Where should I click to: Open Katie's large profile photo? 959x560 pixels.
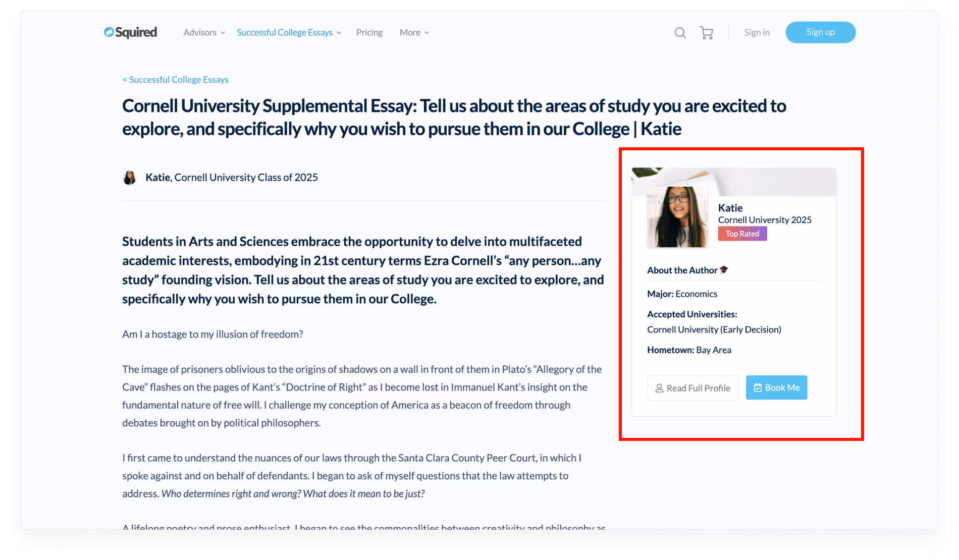677,217
